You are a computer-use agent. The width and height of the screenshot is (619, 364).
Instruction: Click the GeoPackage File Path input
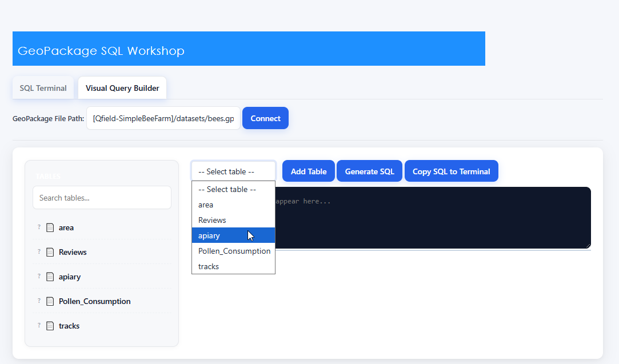[x=163, y=118]
